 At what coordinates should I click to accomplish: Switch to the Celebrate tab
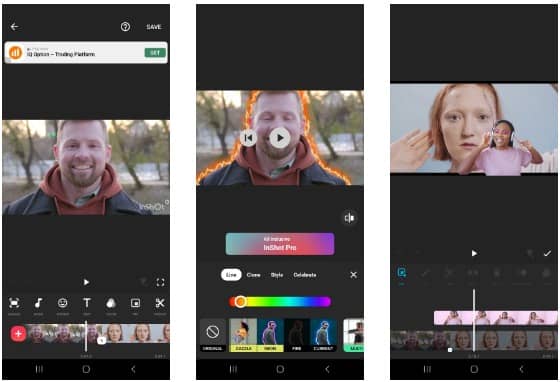coord(305,275)
